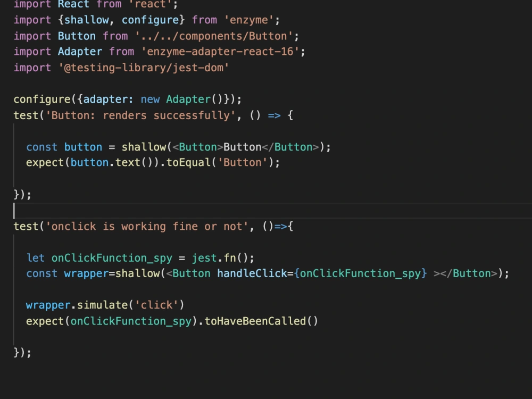Click the 'enzyme-adapter-react-16' string
The width and height of the screenshot is (532, 399).
point(220,52)
